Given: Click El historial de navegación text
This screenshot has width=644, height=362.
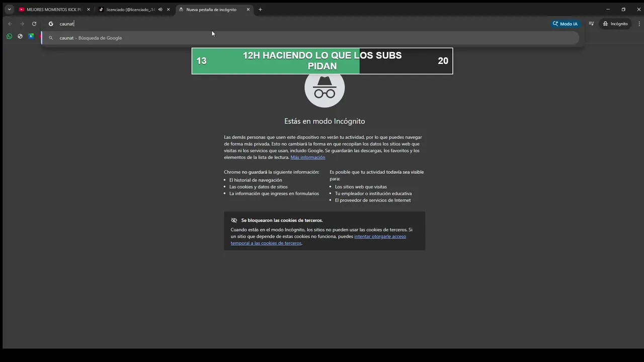Looking at the screenshot, I should [x=256, y=180].
